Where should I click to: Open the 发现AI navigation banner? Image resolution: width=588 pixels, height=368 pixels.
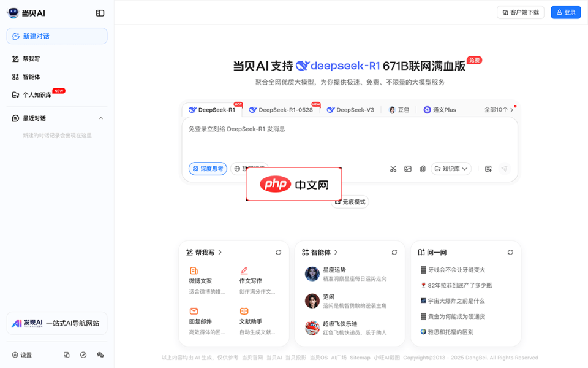[x=57, y=323]
